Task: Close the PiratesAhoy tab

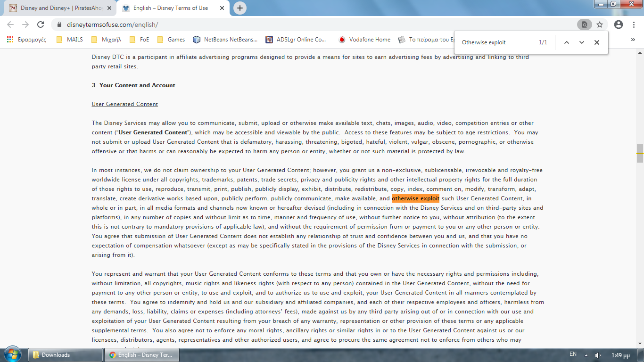Action: pos(110,8)
